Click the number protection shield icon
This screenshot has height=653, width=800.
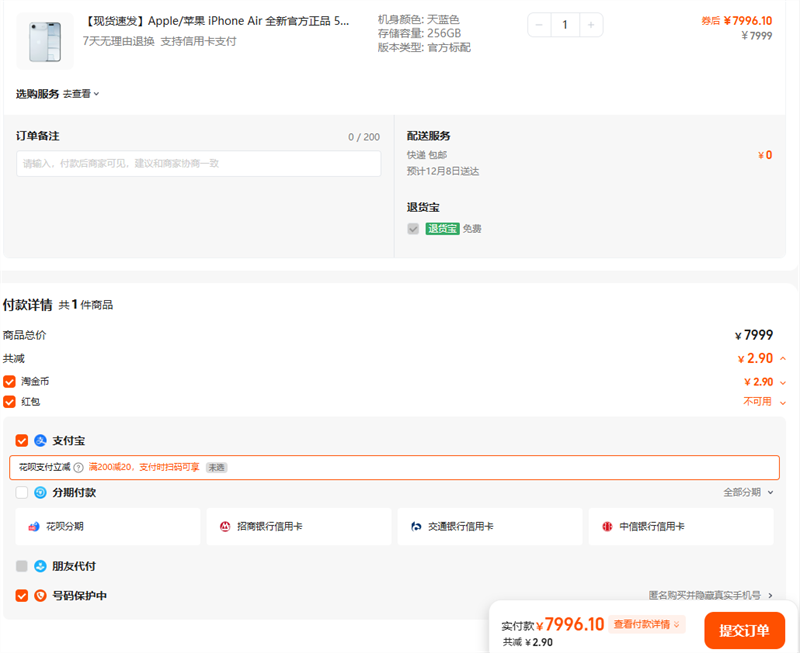41,596
